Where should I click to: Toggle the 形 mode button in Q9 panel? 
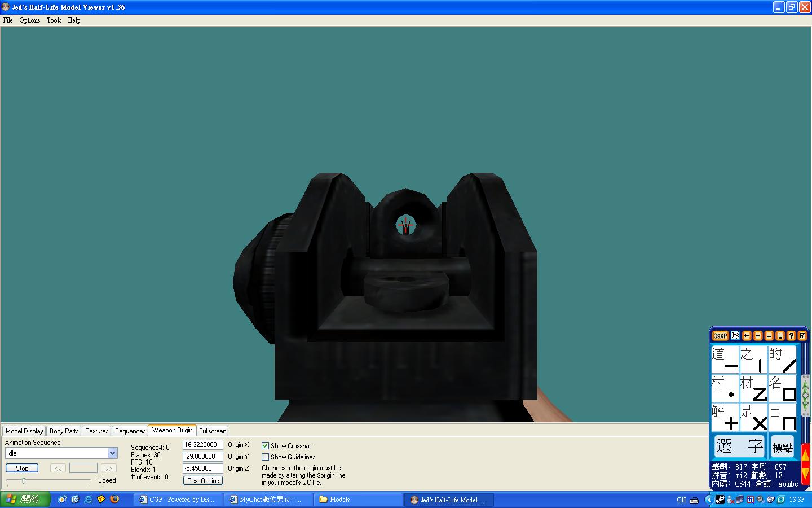pos(735,336)
